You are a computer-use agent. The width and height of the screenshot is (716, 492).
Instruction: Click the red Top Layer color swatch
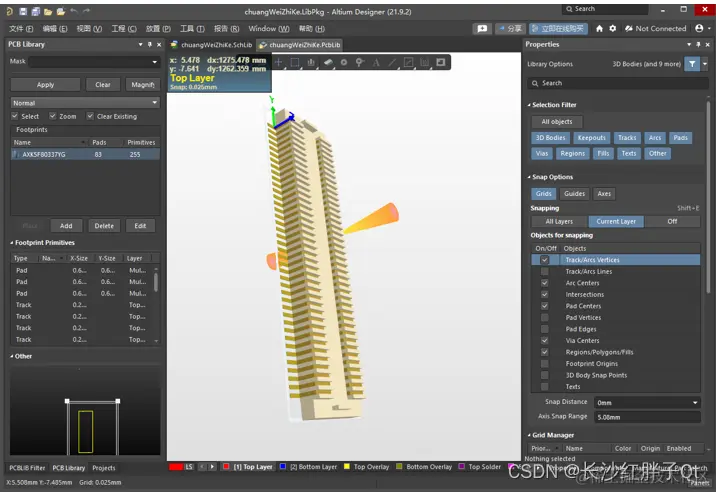coord(226,466)
